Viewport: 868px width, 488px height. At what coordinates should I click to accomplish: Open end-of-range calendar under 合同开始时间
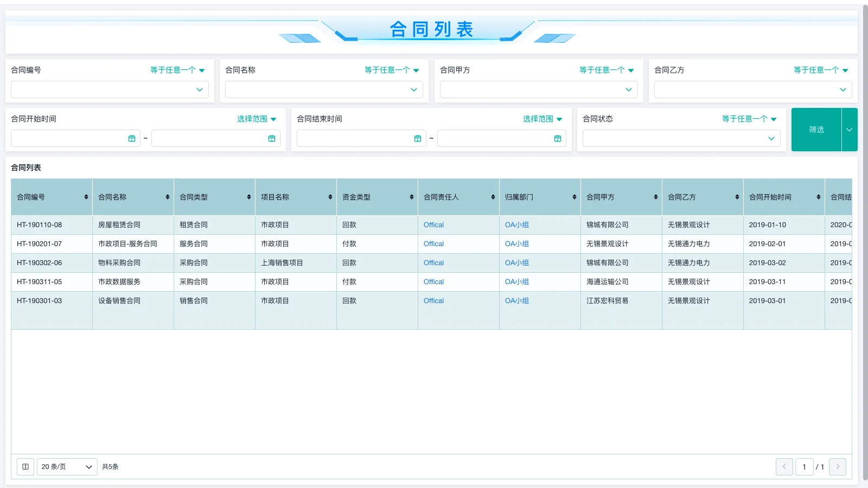tap(271, 138)
